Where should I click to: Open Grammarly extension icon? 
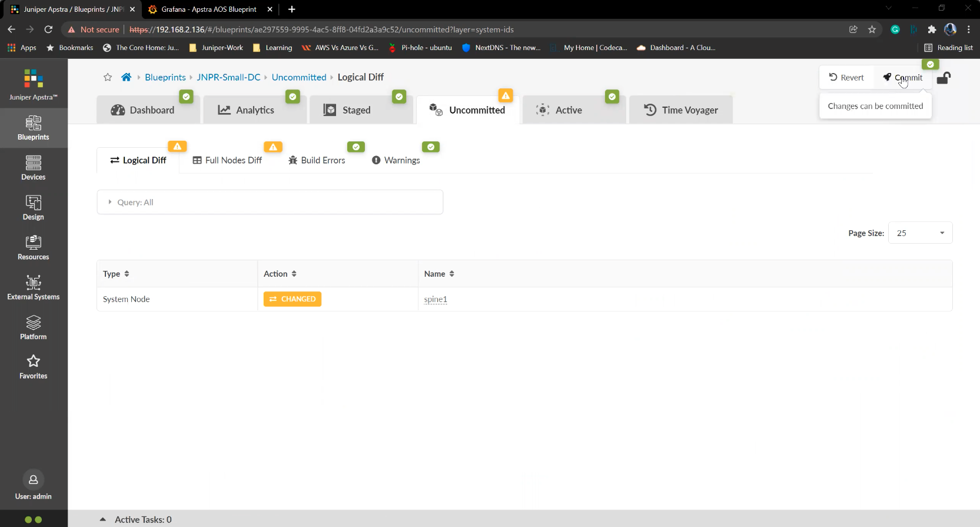(x=895, y=29)
